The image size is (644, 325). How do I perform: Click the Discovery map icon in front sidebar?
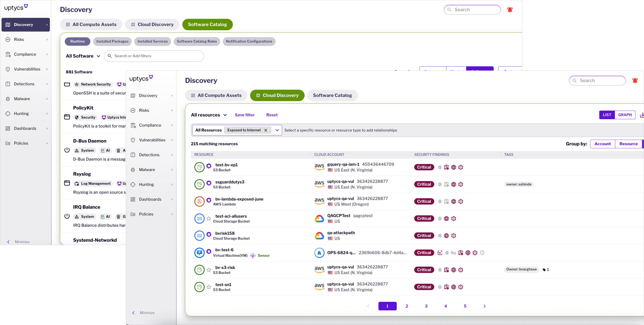click(133, 96)
